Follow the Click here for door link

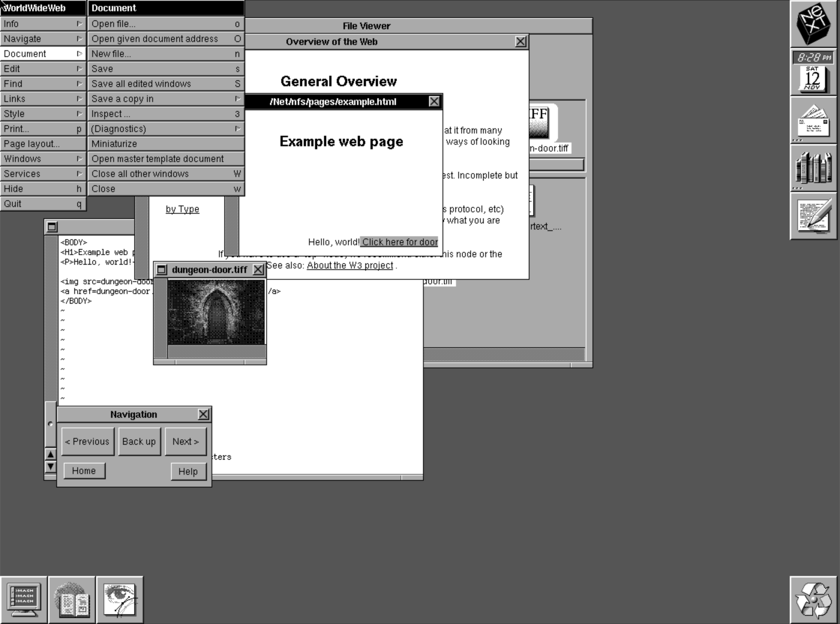point(400,242)
